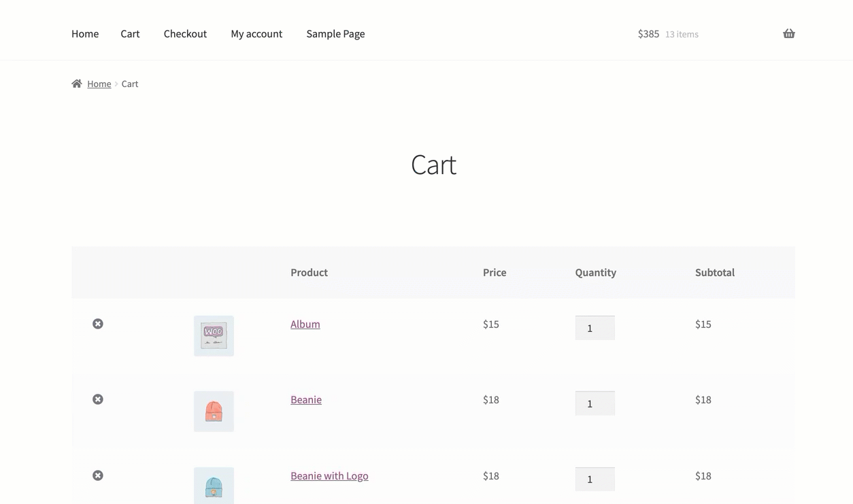
Task: Open the Beanie with Logo link
Action: (x=329, y=476)
